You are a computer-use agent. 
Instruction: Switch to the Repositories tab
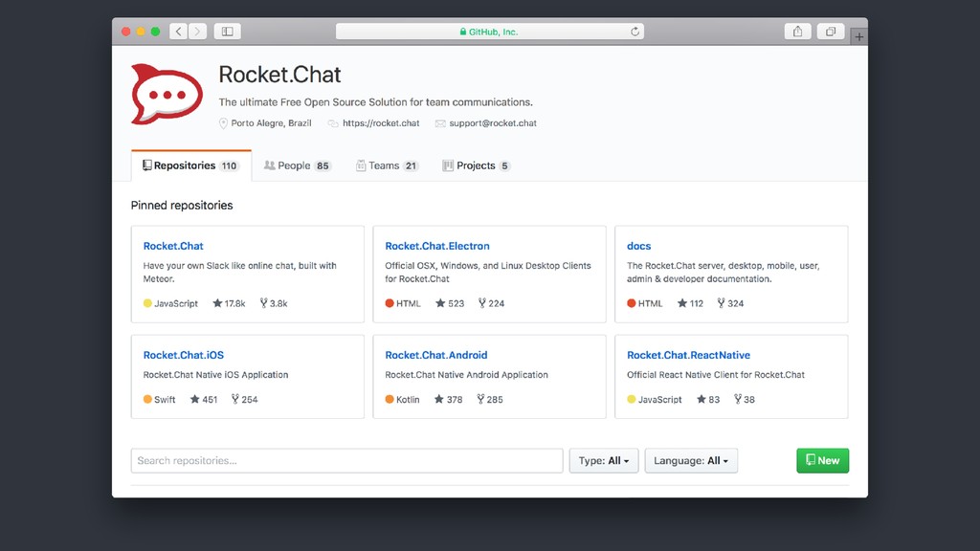[x=191, y=165]
